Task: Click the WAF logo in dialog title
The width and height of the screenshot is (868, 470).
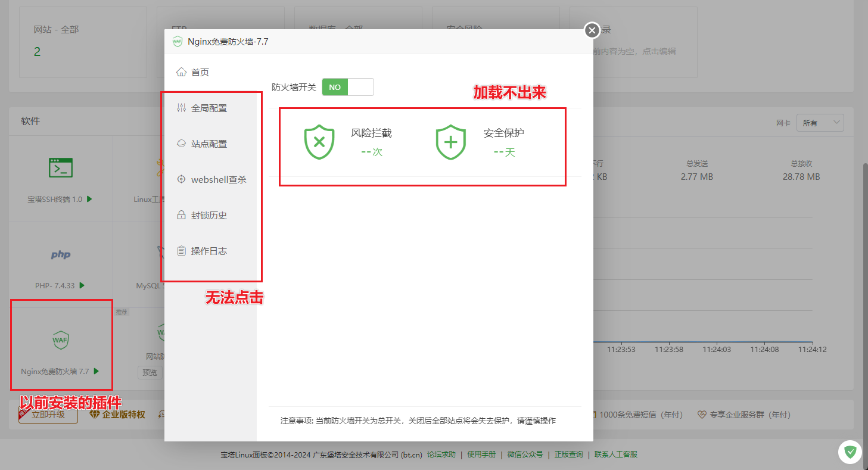Action: click(x=177, y=42)
